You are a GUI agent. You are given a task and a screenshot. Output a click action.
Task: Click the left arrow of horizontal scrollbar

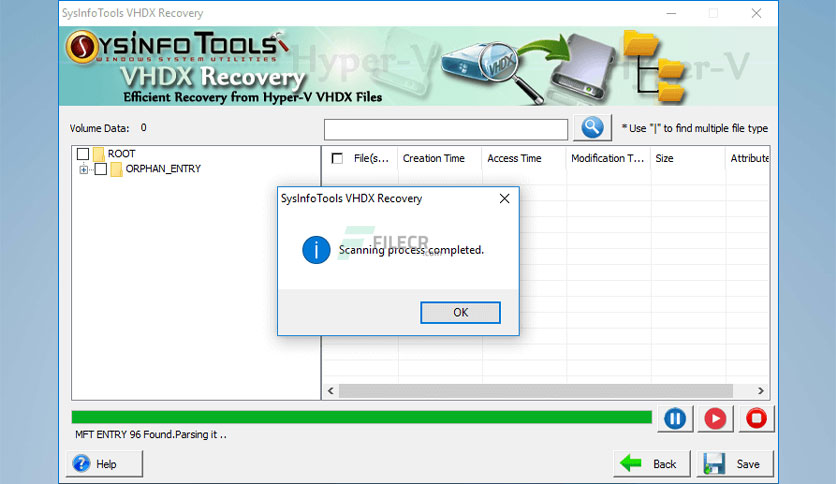pos(331,391)
